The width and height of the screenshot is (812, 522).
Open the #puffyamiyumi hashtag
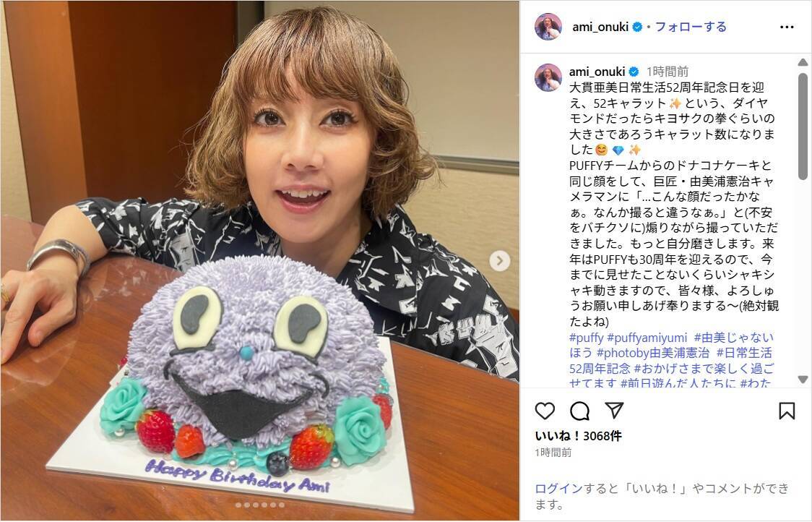[647, 338]
